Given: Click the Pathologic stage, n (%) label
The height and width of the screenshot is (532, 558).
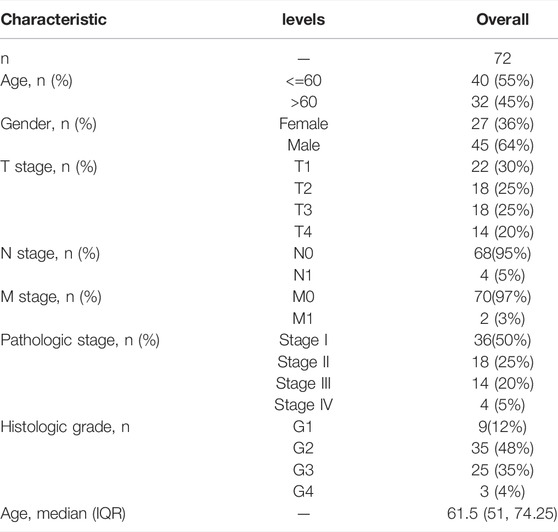Looking at the screenshot, I should tap(80, 341).
